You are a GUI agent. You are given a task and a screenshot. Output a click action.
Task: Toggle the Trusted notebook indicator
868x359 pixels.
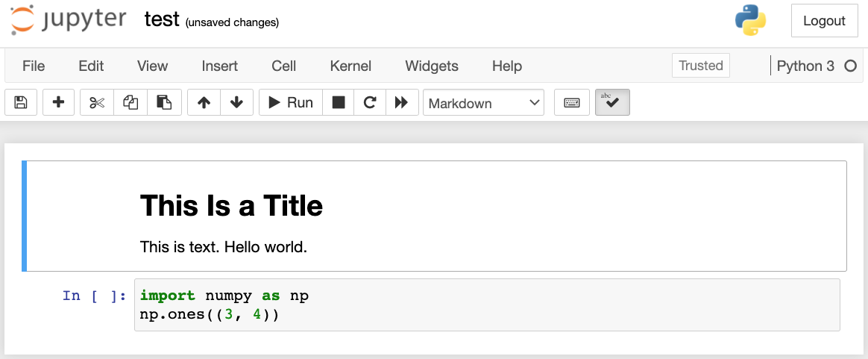point(700,66)
